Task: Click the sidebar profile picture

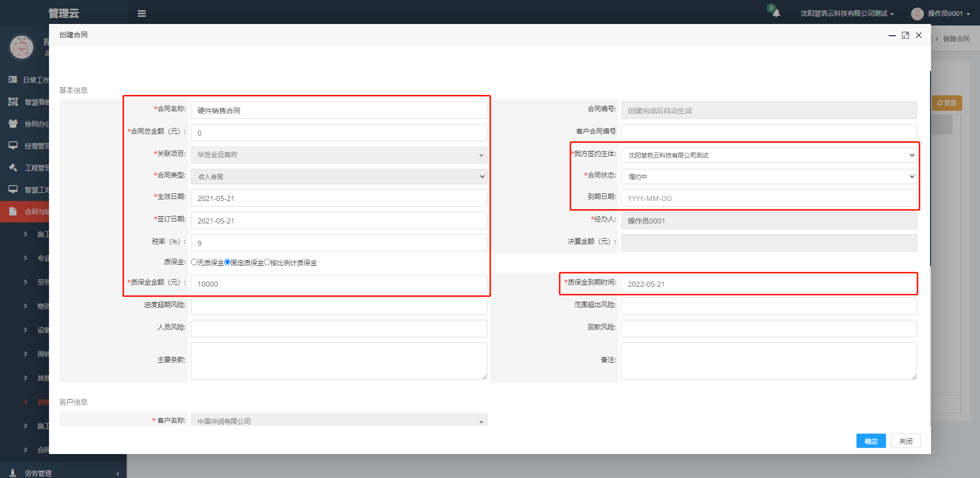Action: 21,47
